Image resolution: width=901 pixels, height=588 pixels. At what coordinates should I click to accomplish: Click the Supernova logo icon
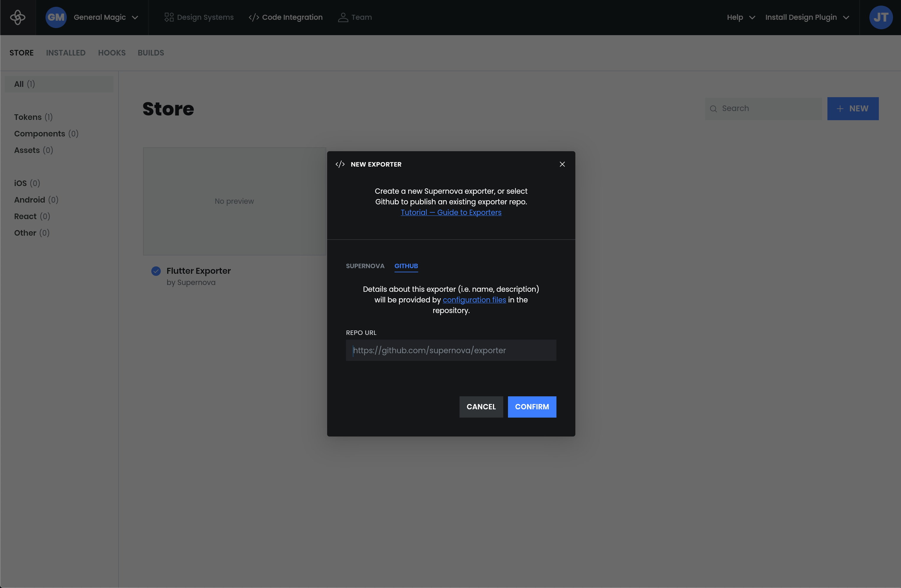18,17
